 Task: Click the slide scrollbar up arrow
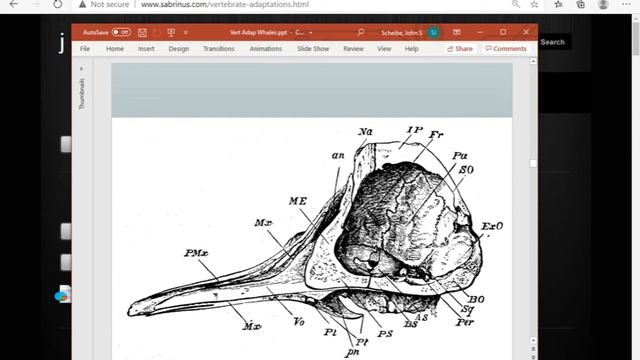[x=533, y=61]
